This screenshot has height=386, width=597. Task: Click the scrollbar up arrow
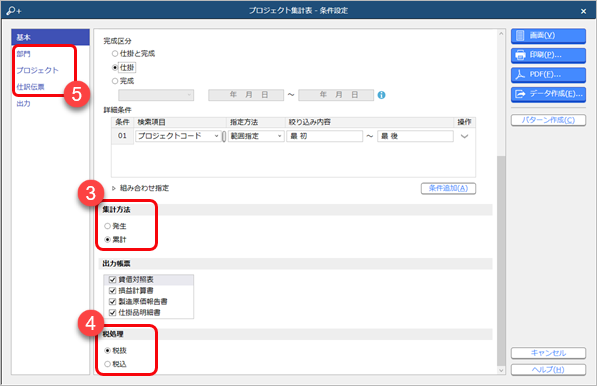pyautogui.click(x=501, y=34)
